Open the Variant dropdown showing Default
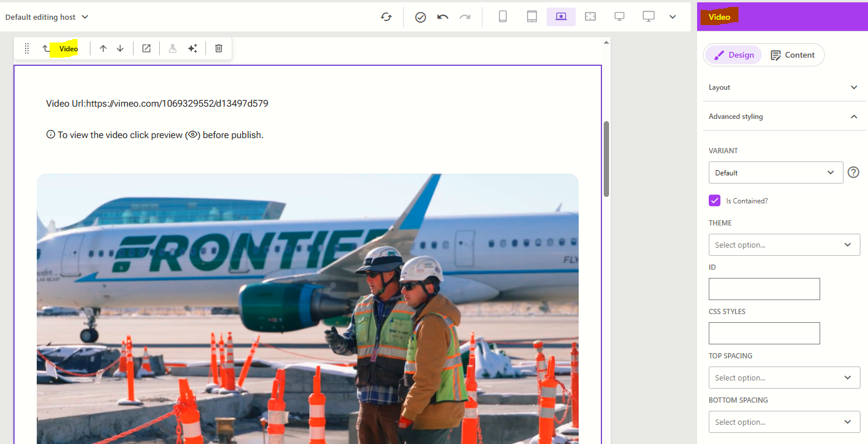The width and height of the screenshot is (868, 444). (x=776, y=172)
